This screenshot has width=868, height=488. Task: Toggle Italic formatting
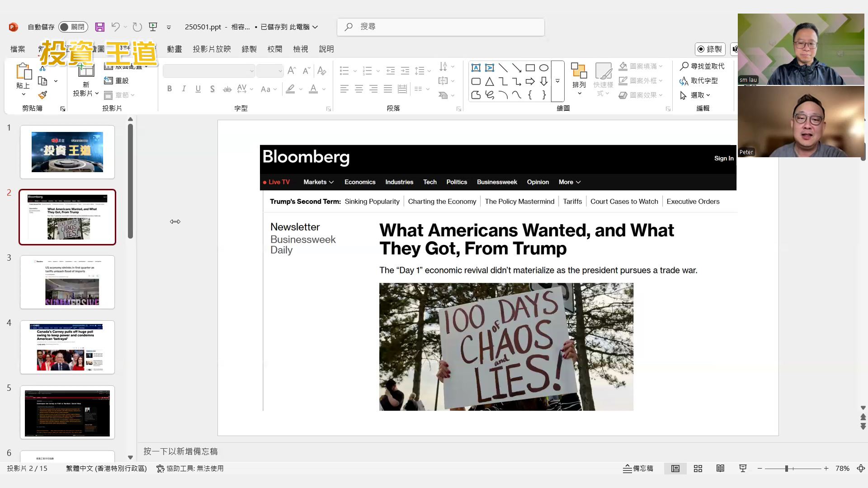[x=184, y=89]
